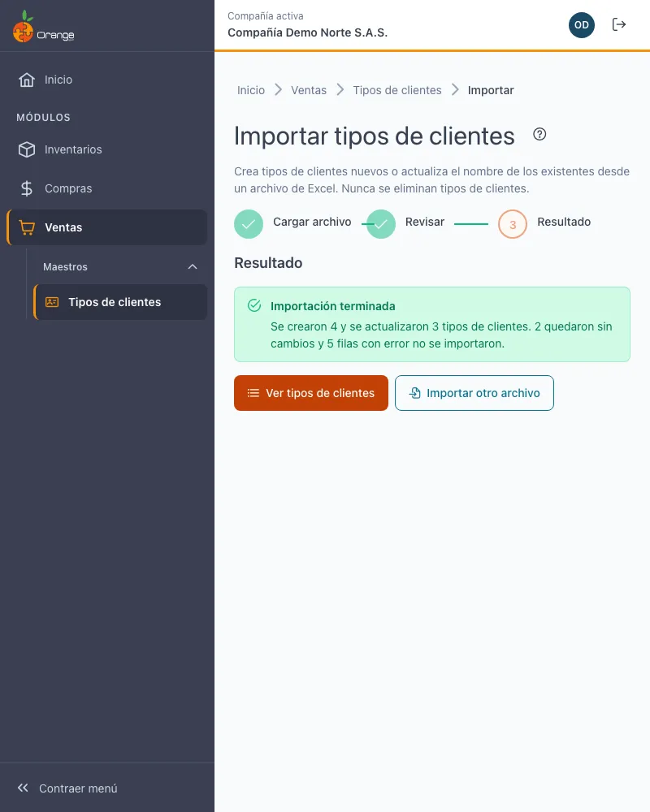Viewport: 650px width, 812px height.
Task: Click the Maestros group label
Action: (x=65, y=266)
